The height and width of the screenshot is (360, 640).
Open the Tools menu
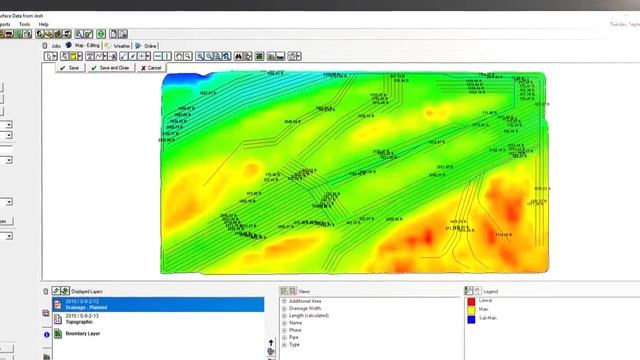coord(24,24)
